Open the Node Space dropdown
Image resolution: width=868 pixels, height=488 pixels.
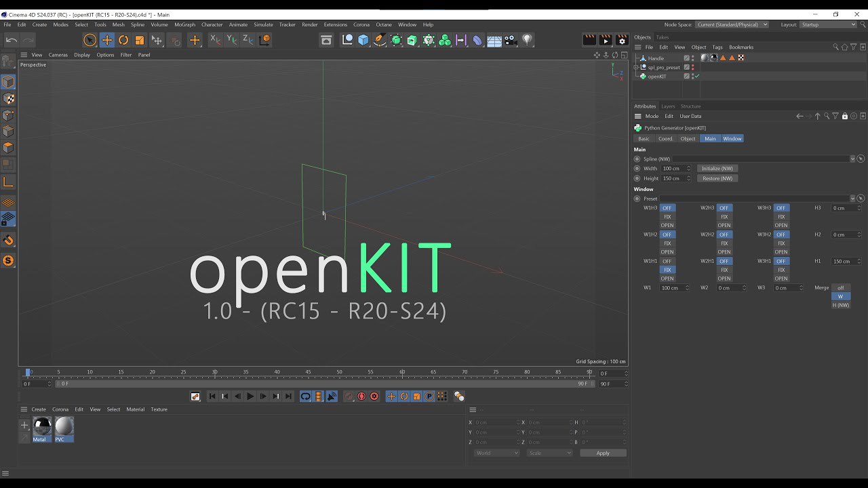[732, 24]
